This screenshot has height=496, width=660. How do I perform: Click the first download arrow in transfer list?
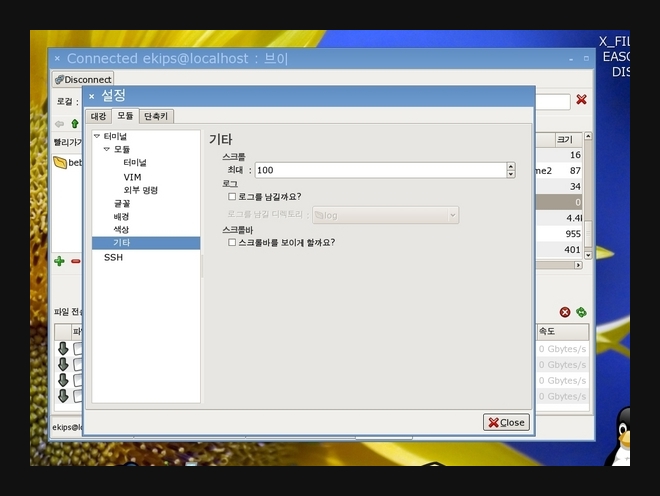coord(62,348)
